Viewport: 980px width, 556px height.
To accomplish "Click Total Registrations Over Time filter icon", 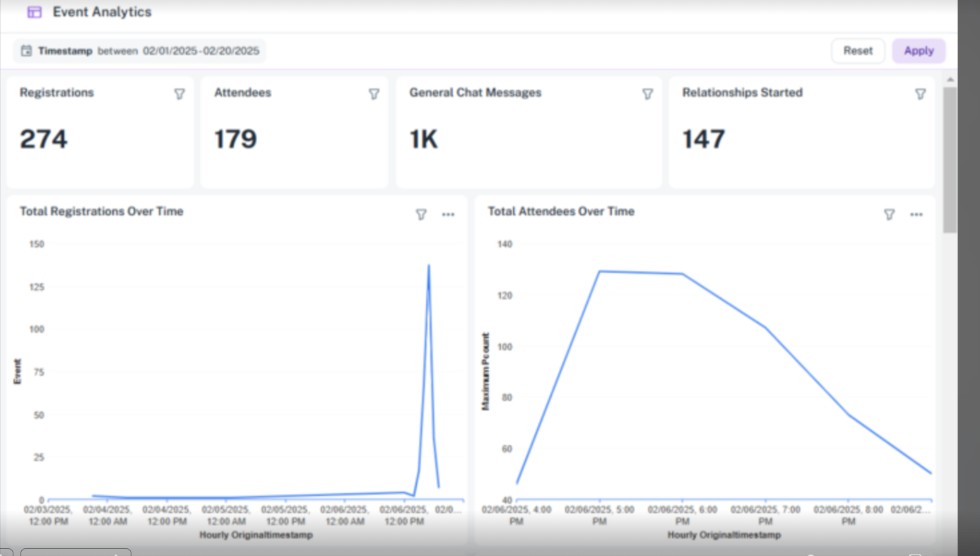I will [421, 215].
